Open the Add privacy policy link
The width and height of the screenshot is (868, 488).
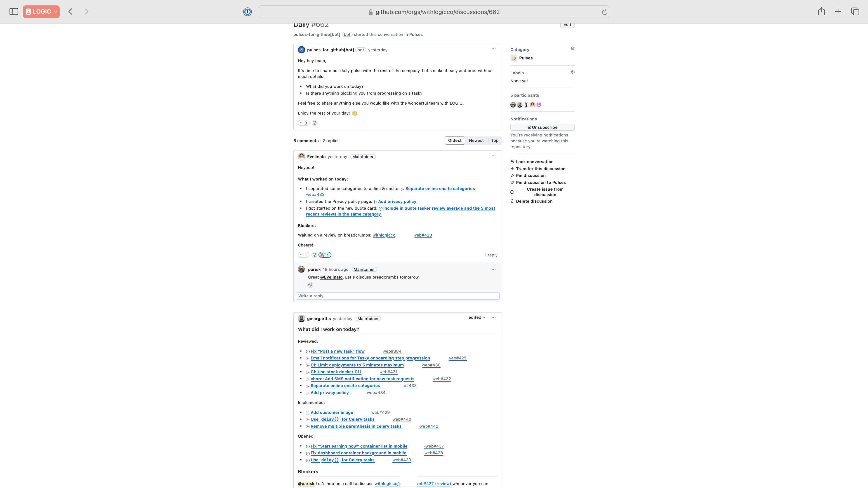[397, 201]
